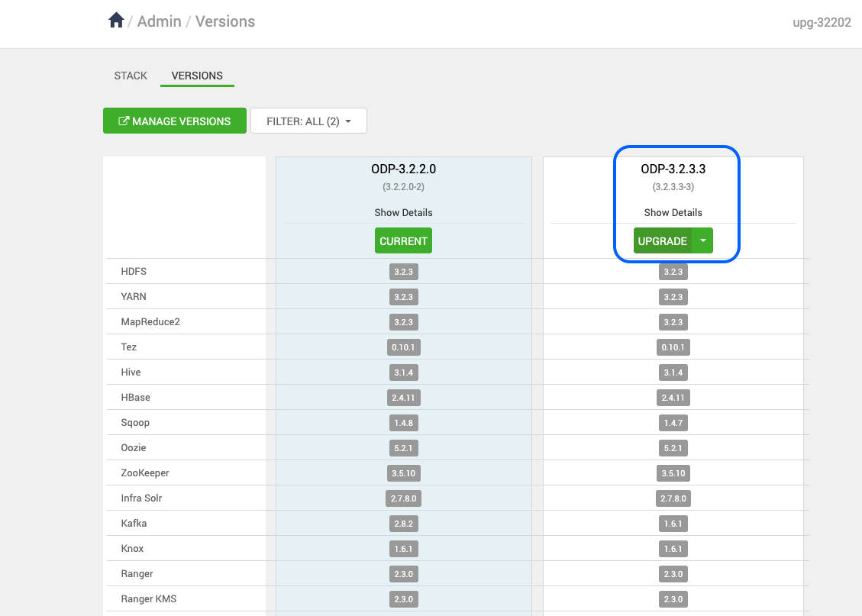Select the Tez row label
This screenshot has height=616, width=862.
[x=128, y=347]
